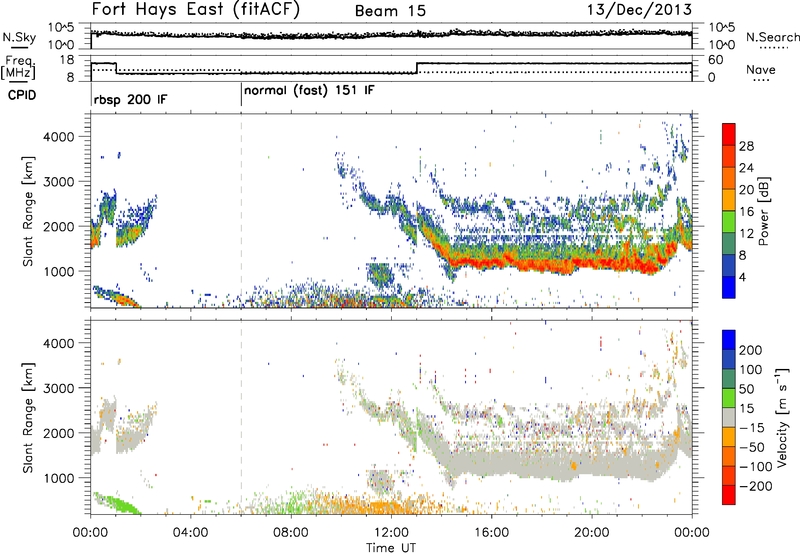This screenshot has width=800, height=554.
Task: Click the "12:00" time tick label
Action: coord(391,533)
